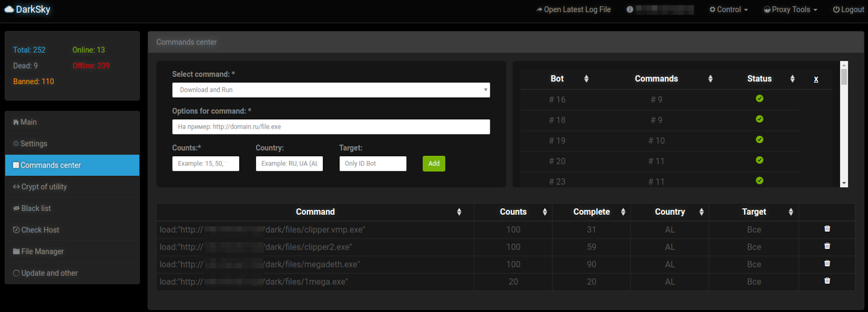Open the Select command dropdown
The width and height of the screenshot is (868, 312).
tap(331, 90)
